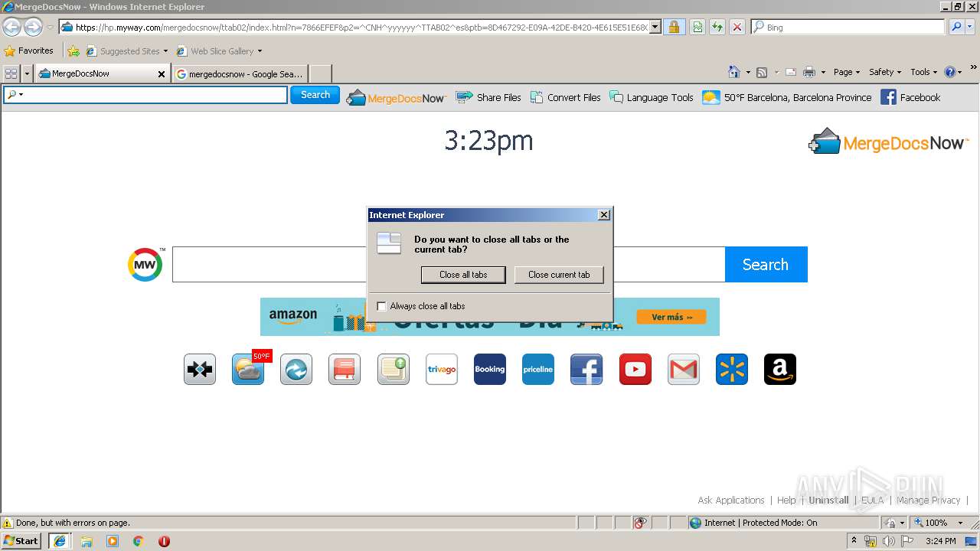980x551 pixels.
Task: Check the Always close all tabs checkbox
Action: coord(382,306)
